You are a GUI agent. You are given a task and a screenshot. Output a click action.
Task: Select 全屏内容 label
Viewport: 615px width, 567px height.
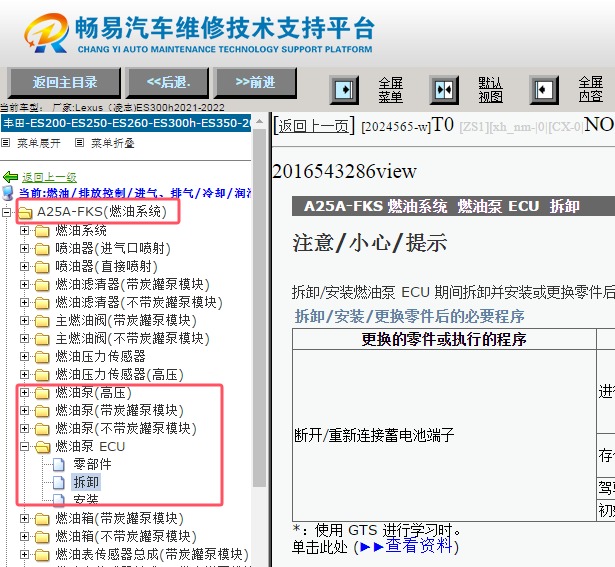tap(591, 90)
